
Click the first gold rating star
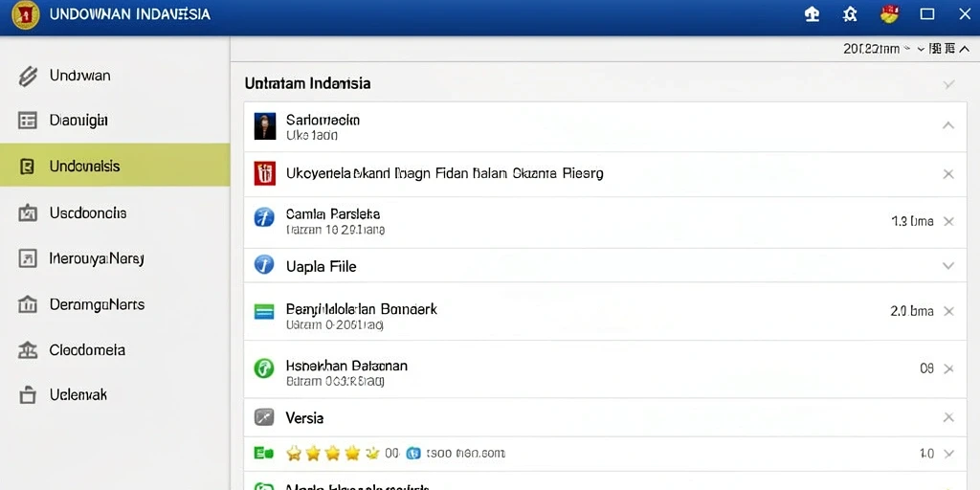pos(294,453)
